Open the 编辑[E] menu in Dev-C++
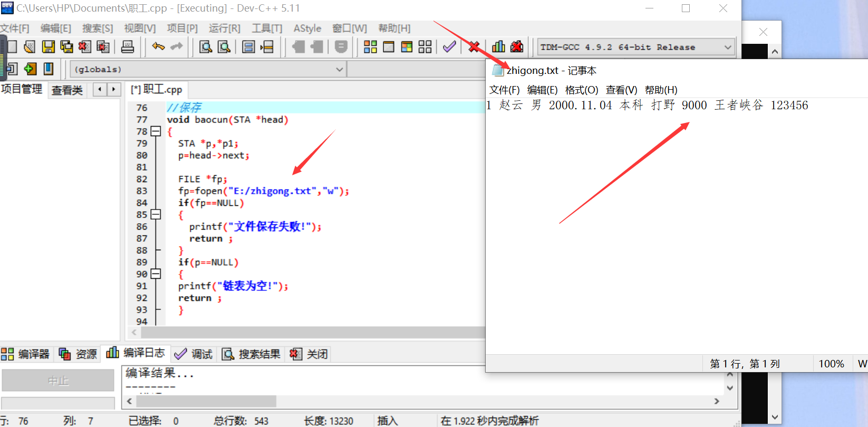Viewport: 868px width, 427px height. pos(55,29)
